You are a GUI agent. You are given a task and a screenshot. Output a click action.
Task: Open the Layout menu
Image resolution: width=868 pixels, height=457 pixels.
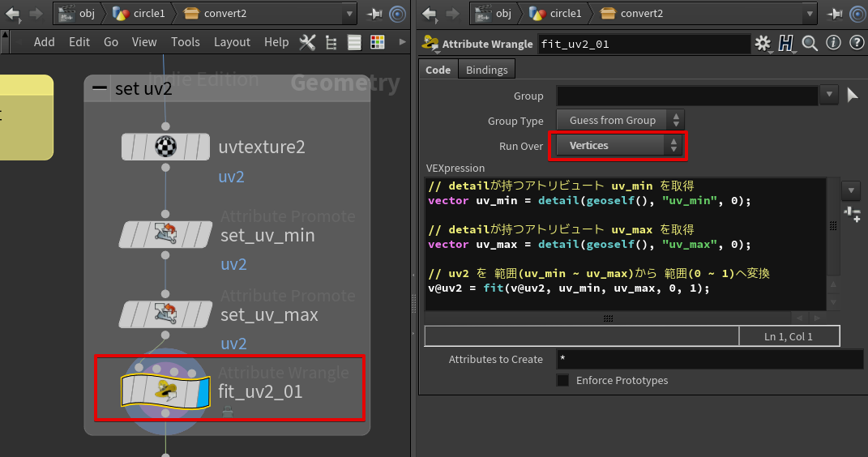pyautogui.click(x=232, y=42)
